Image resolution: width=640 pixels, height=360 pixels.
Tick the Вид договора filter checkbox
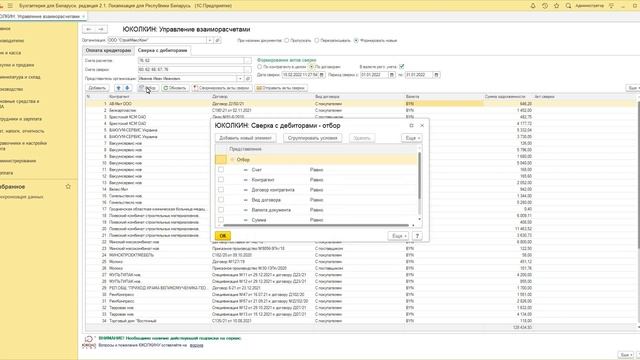pyautogui.click(x=221, y=200)
